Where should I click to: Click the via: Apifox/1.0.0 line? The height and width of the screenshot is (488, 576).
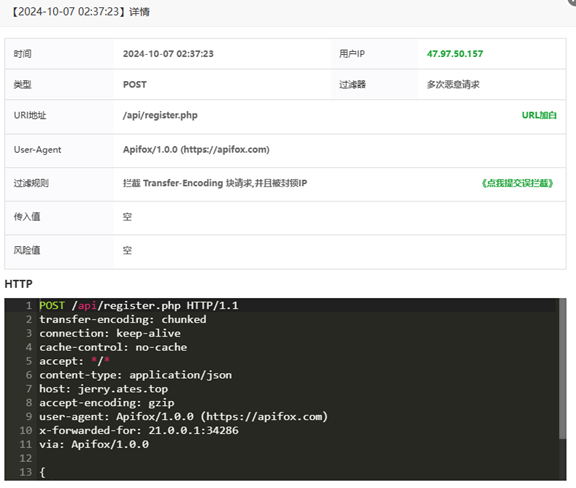(94, 444)
